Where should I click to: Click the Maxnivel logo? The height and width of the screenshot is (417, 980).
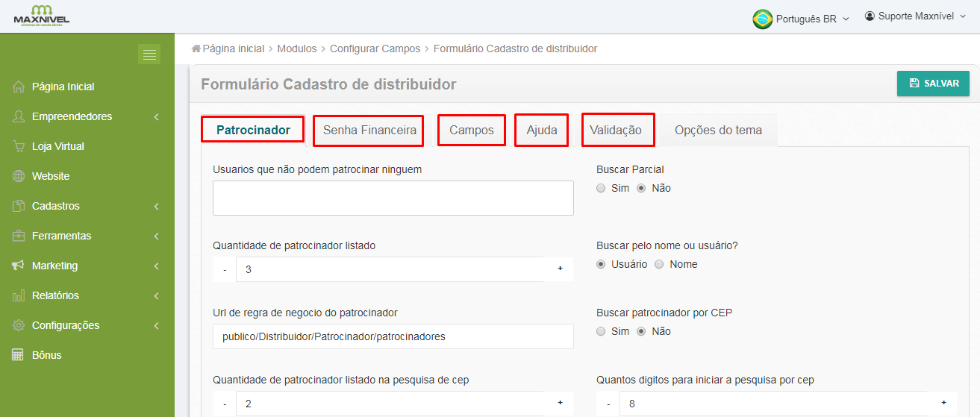(x=42, y=16)
